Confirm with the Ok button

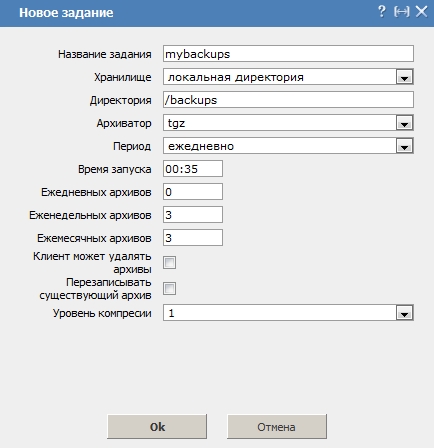pos(157,427)
